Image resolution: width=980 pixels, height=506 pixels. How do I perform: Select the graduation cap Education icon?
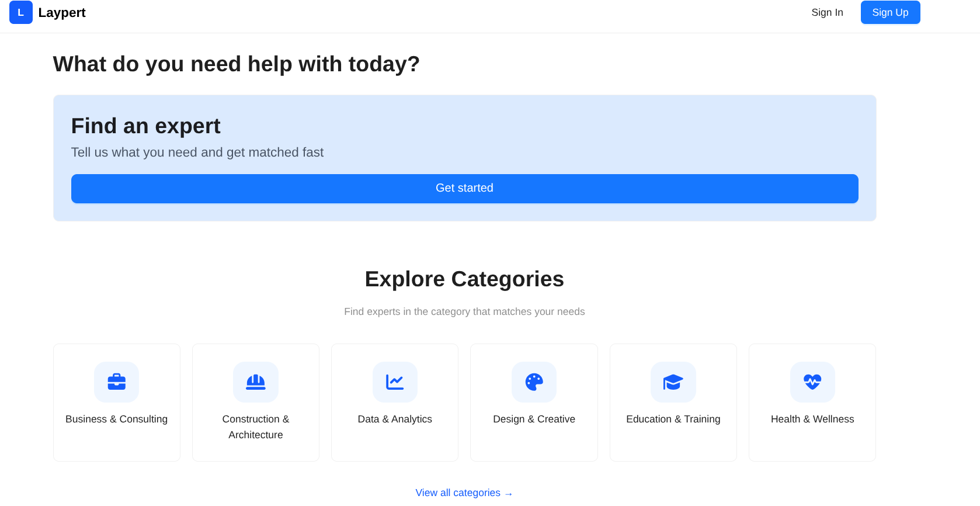point(673,382)
